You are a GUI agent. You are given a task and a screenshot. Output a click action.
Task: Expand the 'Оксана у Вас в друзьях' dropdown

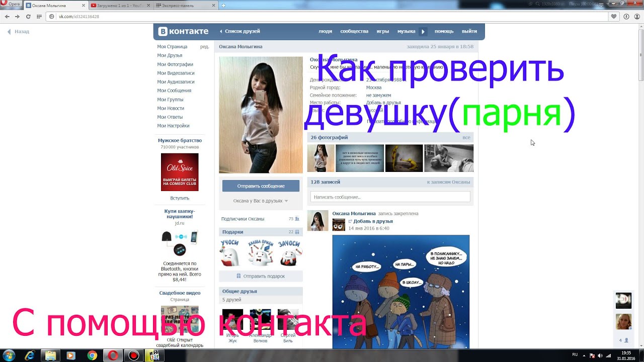click(261, 201)
